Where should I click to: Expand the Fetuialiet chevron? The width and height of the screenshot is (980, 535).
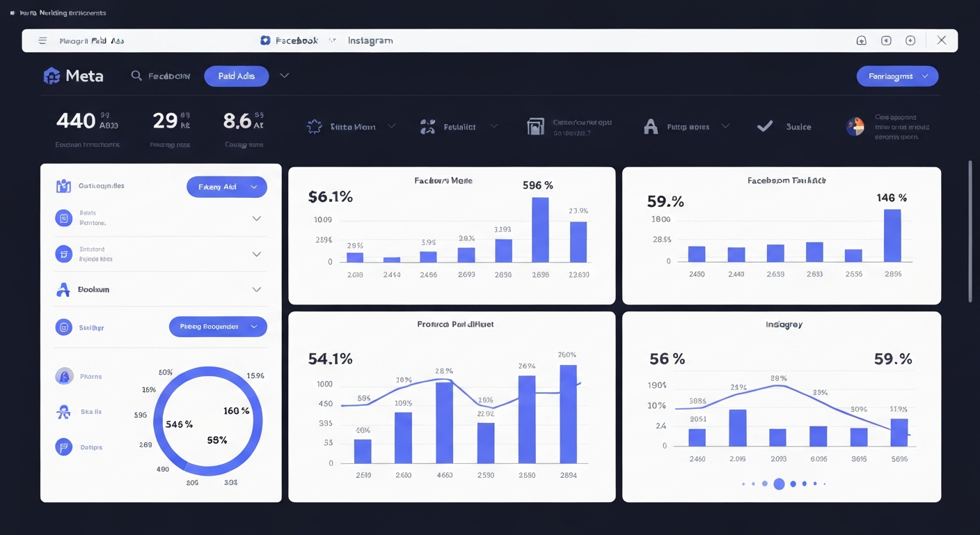(493, 126)
